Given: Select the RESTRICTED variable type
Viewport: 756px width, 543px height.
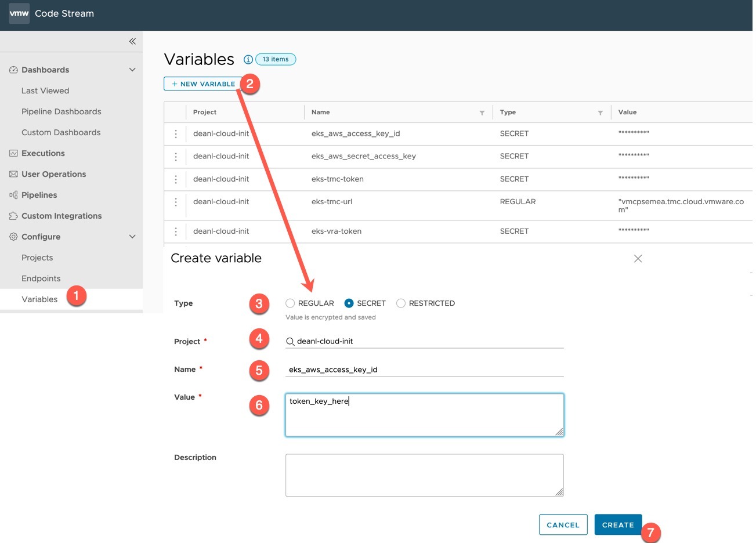Looking at the screenshot, I should coord(401,303).
